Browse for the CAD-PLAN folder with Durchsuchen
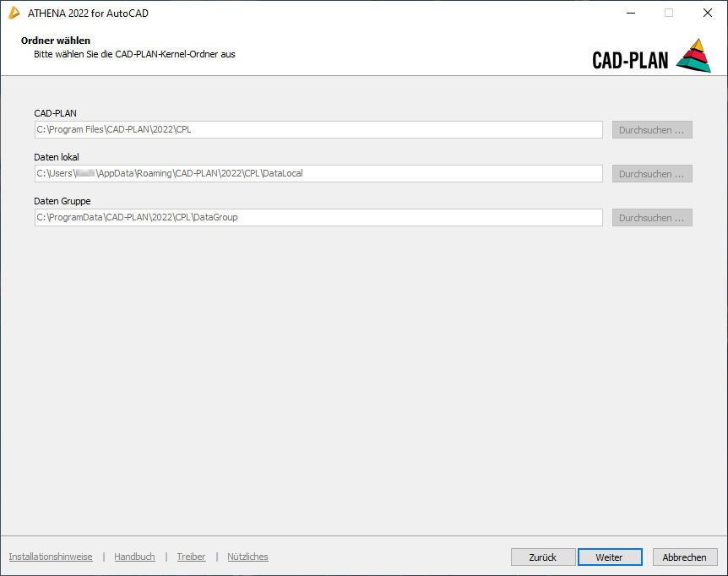 pos(652,130)
